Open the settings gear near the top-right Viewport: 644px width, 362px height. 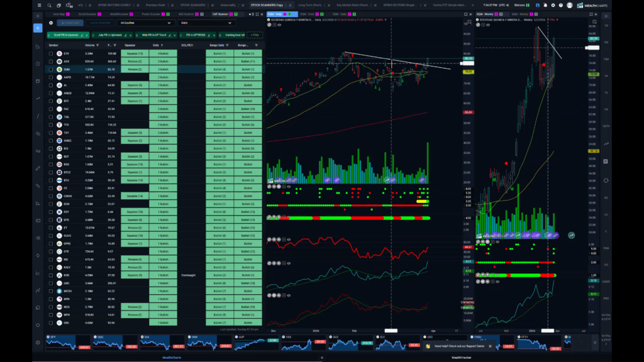pos(553,5)
